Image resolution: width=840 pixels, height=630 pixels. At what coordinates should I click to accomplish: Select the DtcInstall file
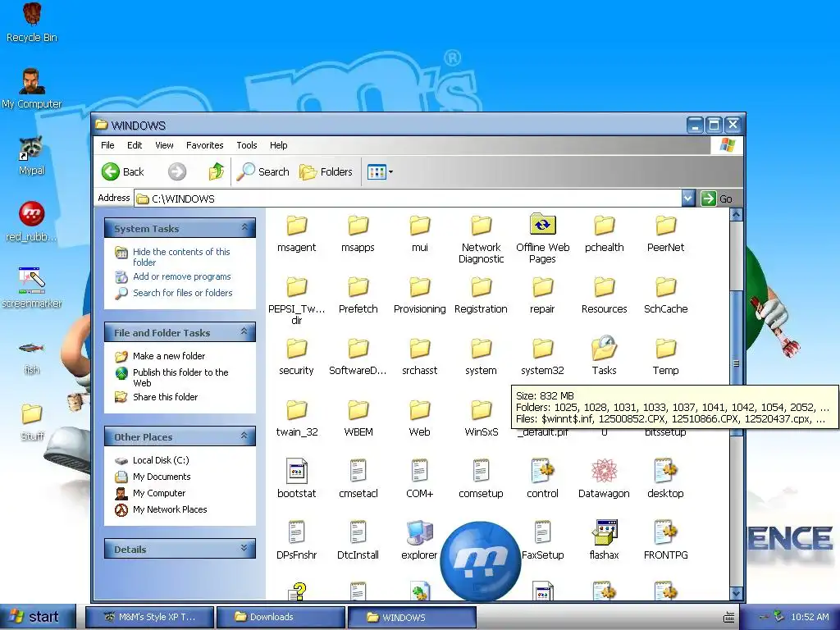click(x=358, y=541)
